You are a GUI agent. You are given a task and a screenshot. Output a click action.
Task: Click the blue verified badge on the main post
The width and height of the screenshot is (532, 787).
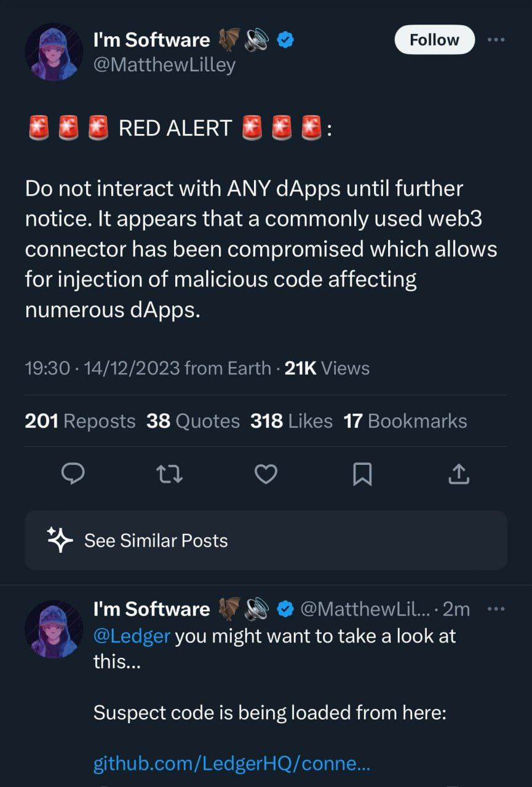tap(285, 41)
